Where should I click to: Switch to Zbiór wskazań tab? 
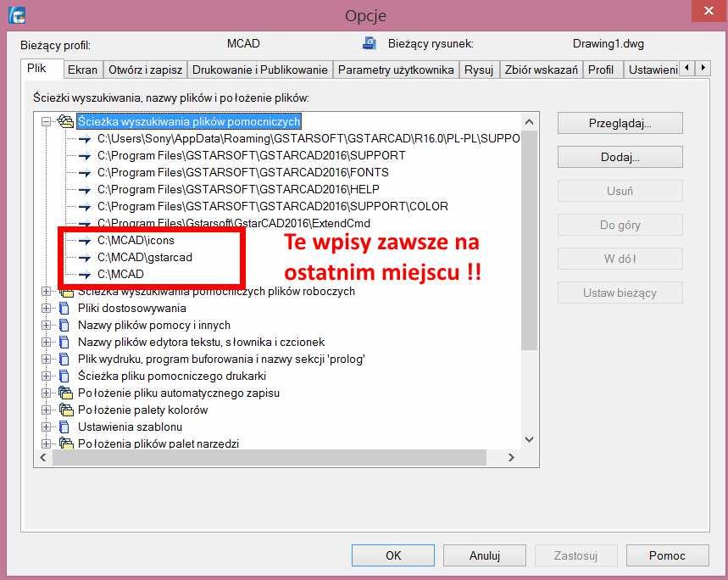pyautogui.click(x=542, y=70)
